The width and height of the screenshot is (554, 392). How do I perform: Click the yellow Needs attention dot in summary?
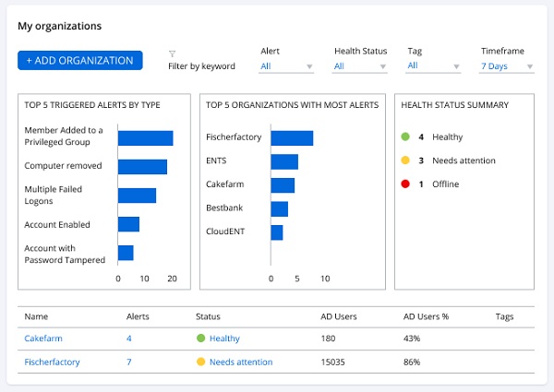(405, 160)
